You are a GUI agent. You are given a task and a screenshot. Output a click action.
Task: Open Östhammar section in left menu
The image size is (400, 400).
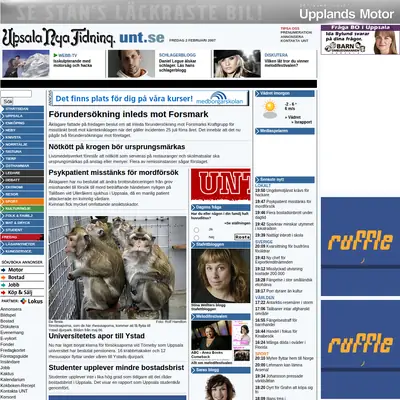tap(22, 166)
